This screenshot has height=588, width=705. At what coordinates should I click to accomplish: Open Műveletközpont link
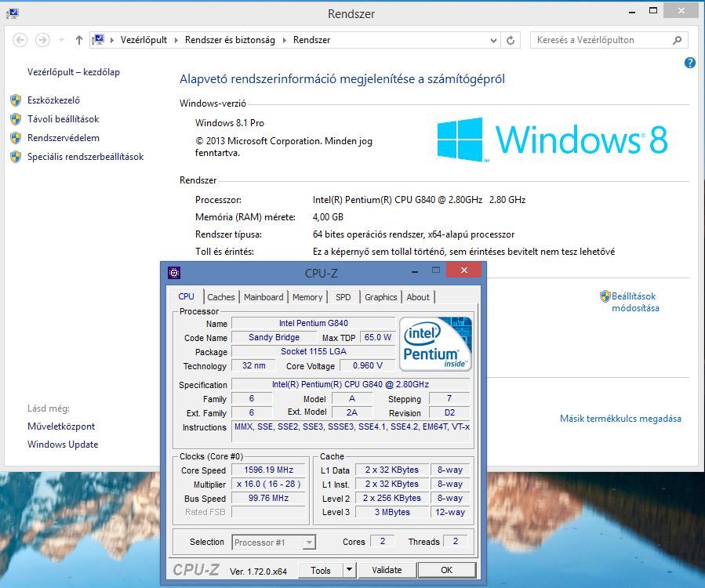point(61,426)
